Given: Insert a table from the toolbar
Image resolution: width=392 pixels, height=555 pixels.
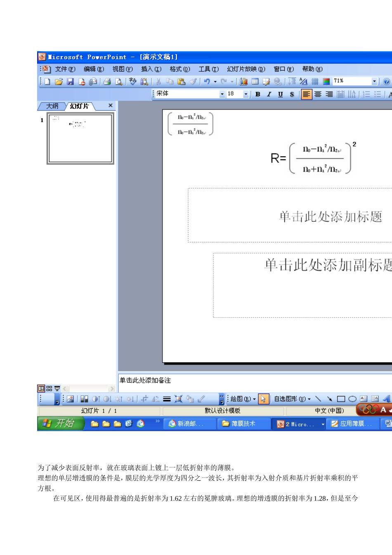Looking at the screenshot, I should coord(255,82).
